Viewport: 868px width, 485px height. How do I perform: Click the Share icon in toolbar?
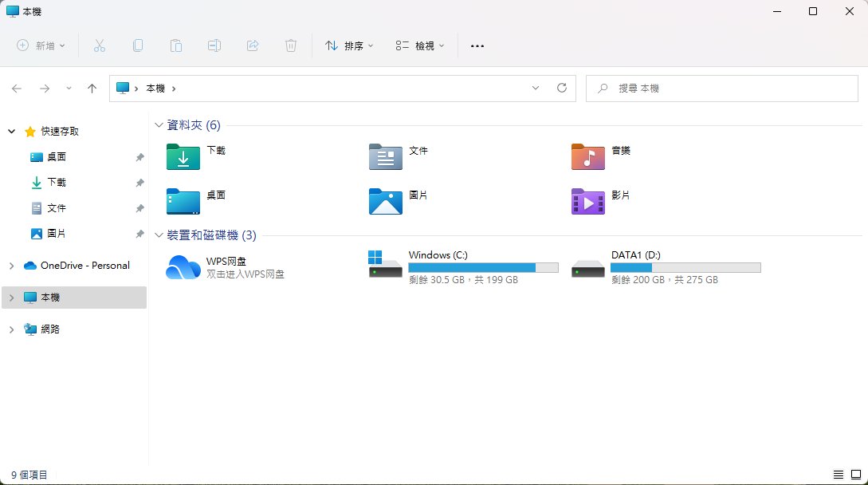[253, 45]
